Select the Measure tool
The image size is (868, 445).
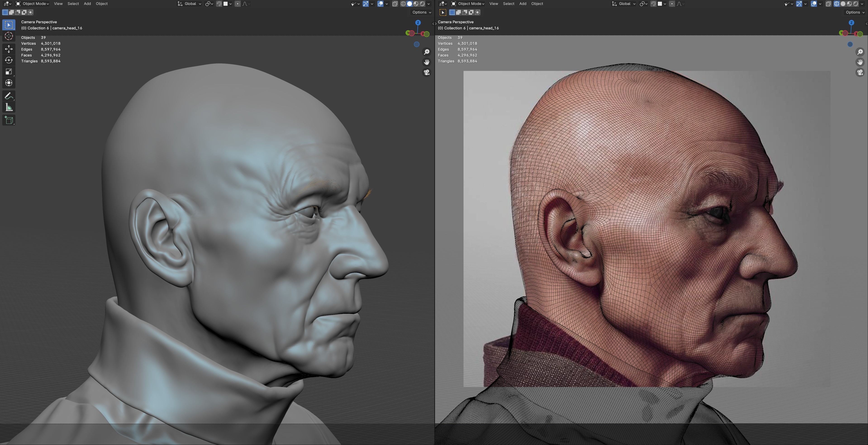coord(9,108)
